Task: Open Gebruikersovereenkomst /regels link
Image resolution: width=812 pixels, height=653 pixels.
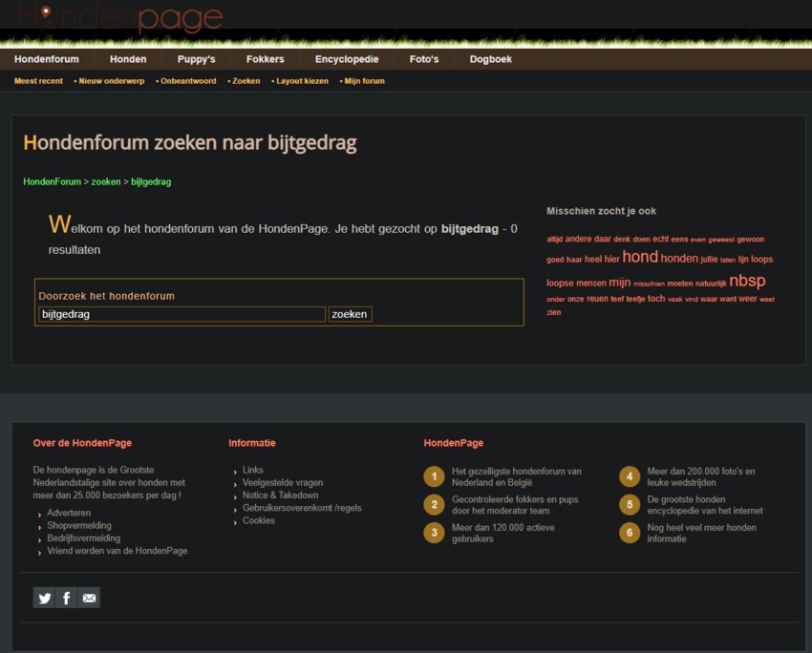Action: coord(302,508)
